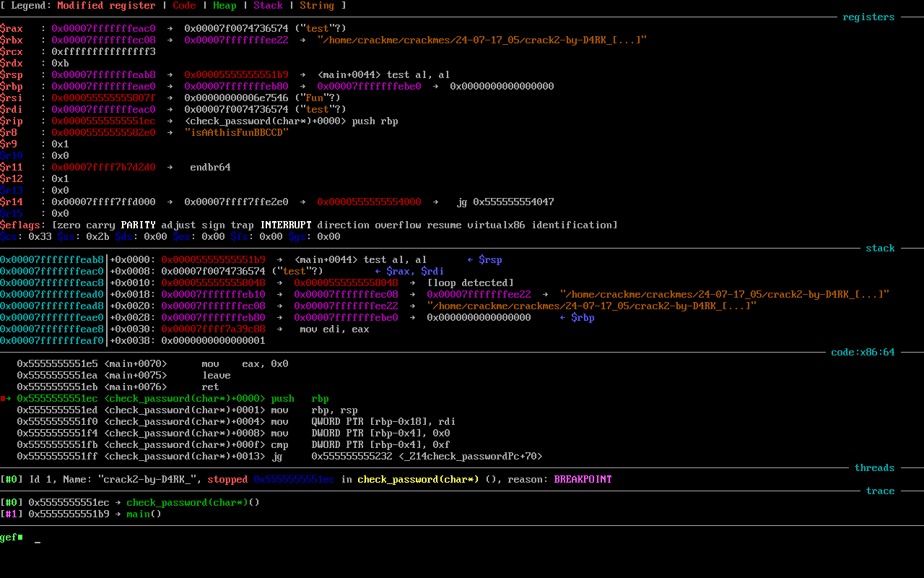Select "push rbp" in the $rip register row
The image size is (924, 578).
[x=375, y=121]
